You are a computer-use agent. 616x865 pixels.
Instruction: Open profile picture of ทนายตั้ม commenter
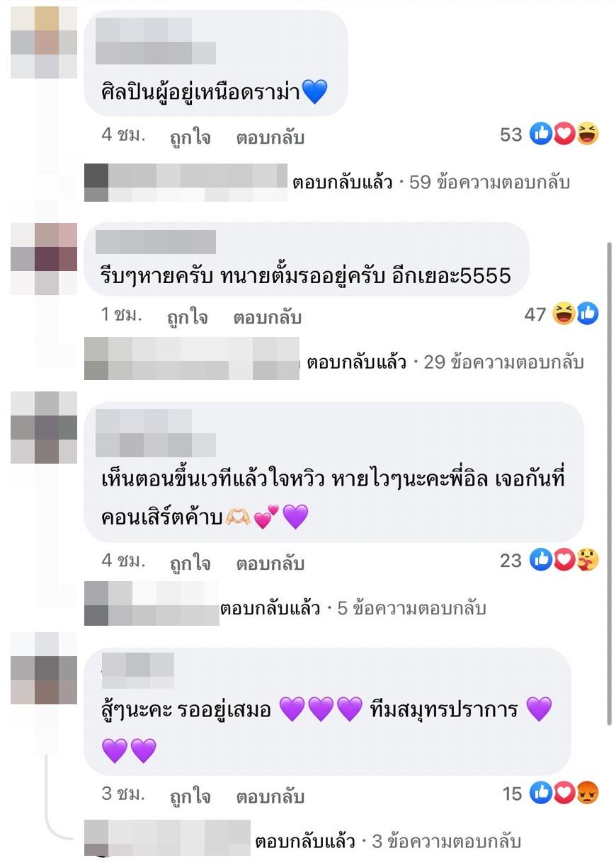pyautogui.click(x=44, y=259)
